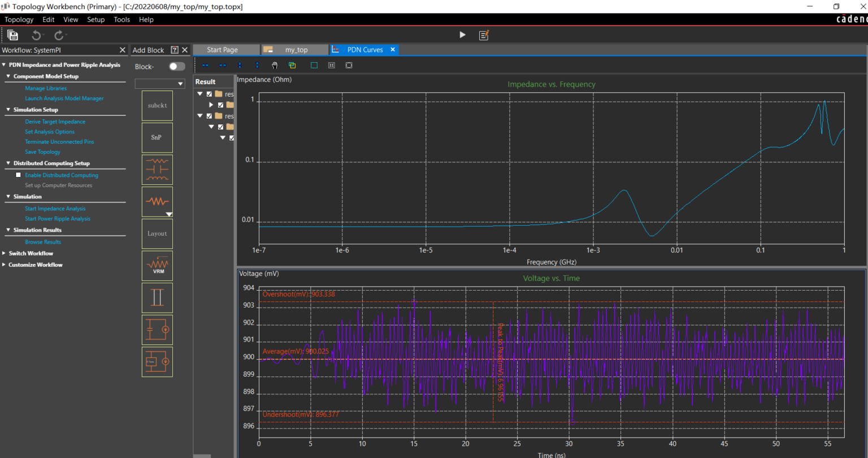Add a VRM block
The height and width of the screenshot is (458, 868).
[157, 266]
